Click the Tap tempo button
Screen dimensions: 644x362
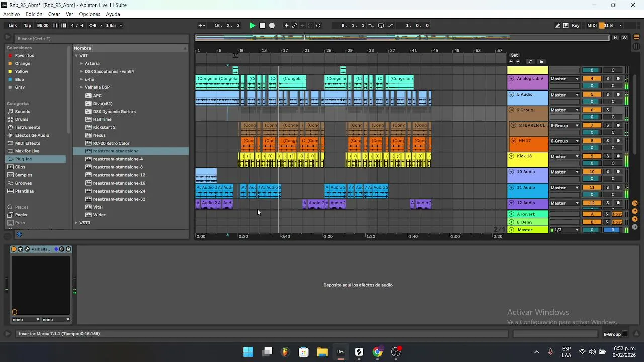28,25
